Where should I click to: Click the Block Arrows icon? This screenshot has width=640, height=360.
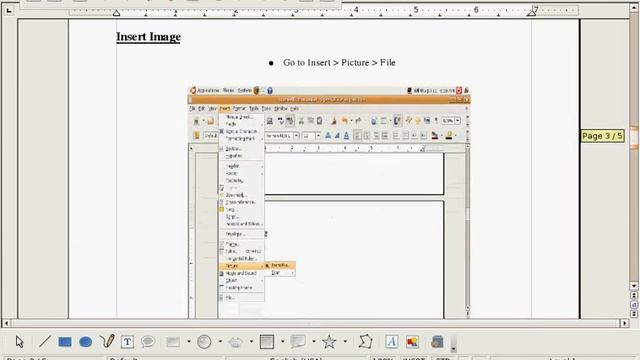pos(236,342)
